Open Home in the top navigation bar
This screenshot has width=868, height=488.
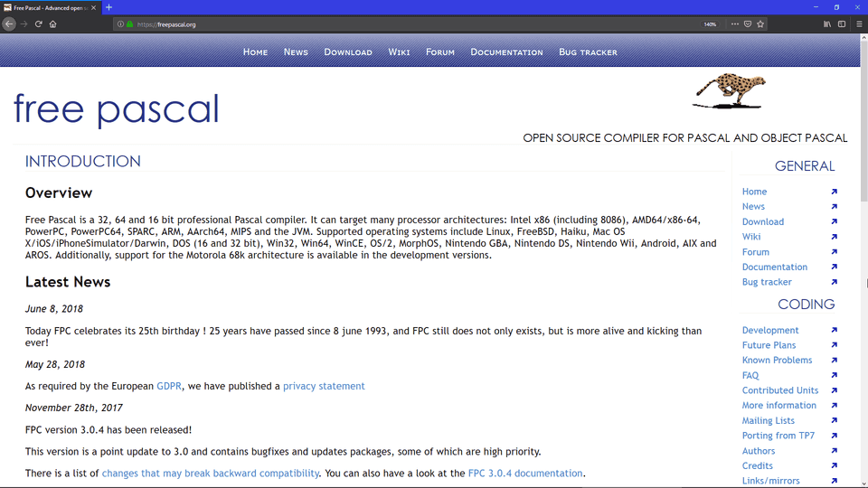(255, 52)
